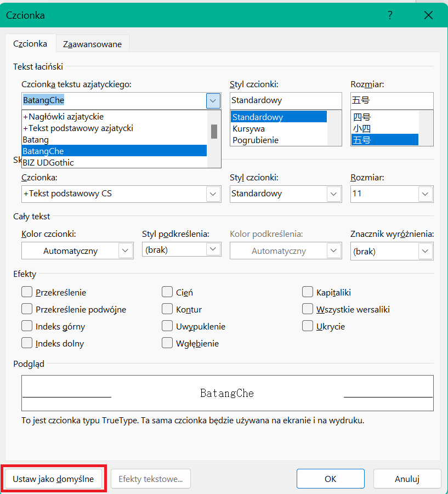Toggle the Ukrycie checkbox
This screenshot has width=448, height=494.
tap(308, 326)
